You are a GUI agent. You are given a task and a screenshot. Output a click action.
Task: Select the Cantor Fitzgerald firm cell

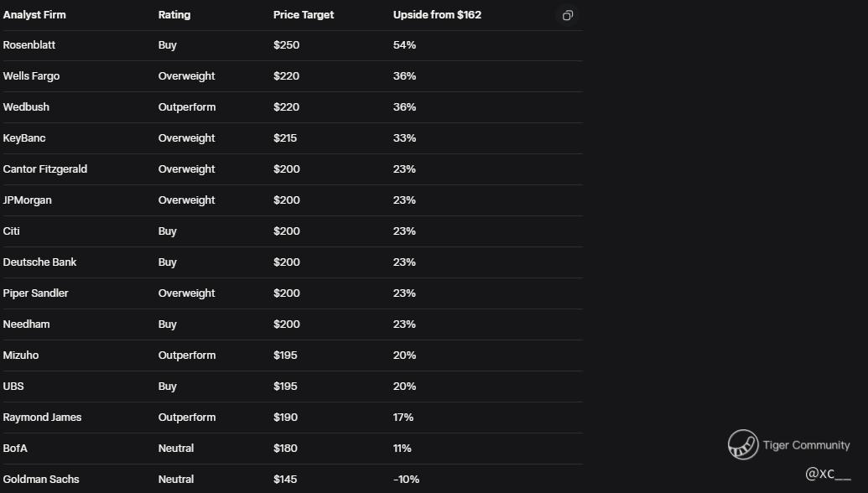click(45, 169)
